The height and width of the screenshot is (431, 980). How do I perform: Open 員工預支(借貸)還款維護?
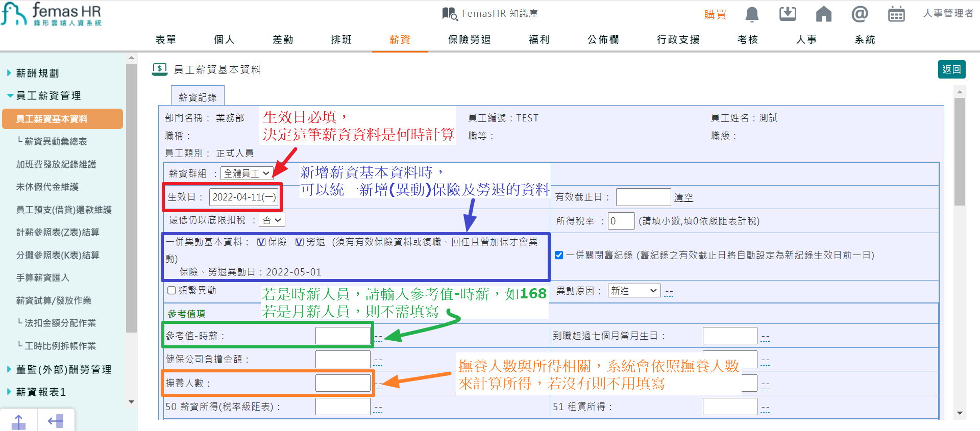(64, 210)
